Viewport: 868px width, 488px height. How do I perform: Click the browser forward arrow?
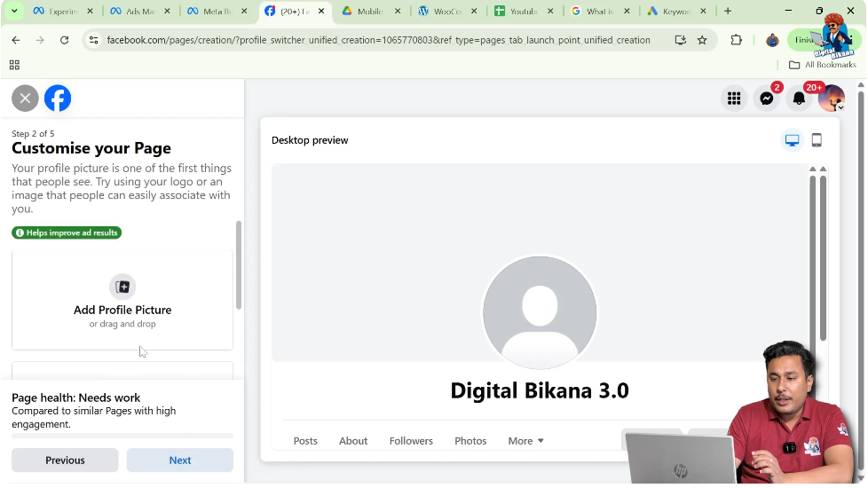(40, 40)
